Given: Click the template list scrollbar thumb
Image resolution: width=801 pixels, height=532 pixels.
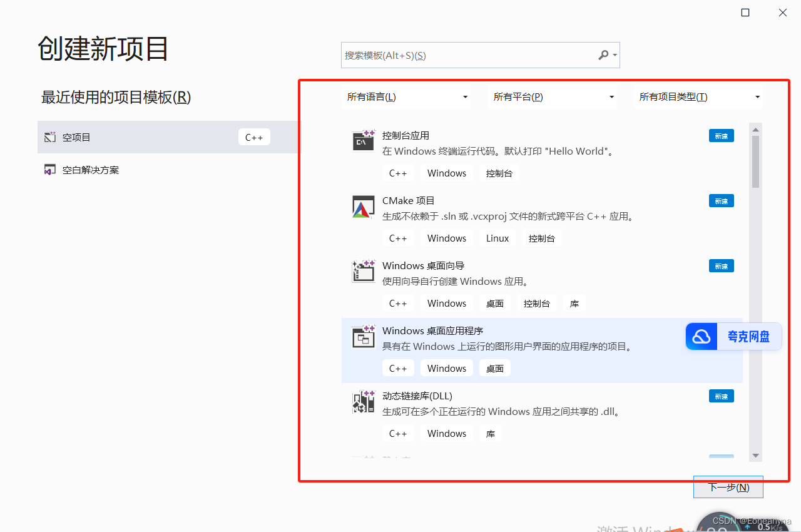Looking at the screenshot, I should click(755, 161).
